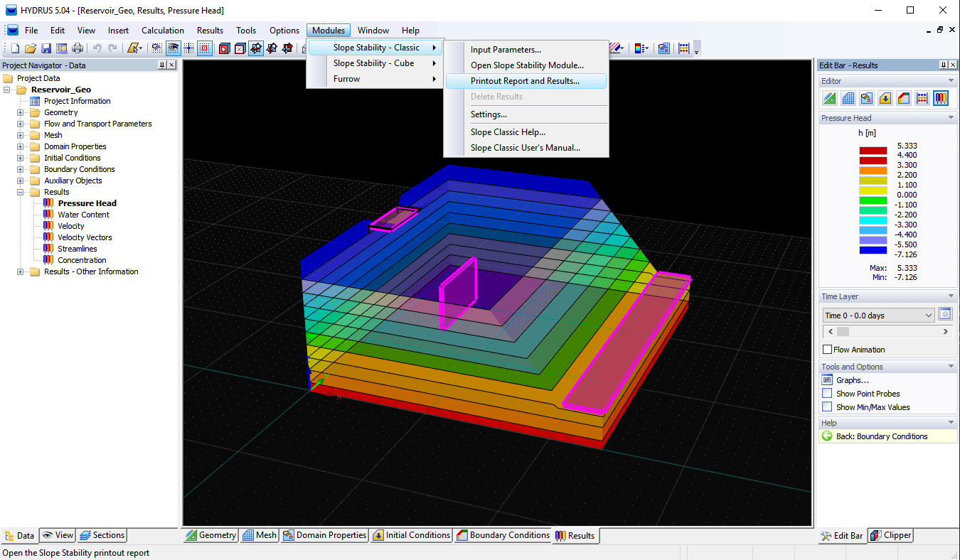Click the Print toolbar icon
This screenshot has height=560, width=960.
(x=78, y=48)
